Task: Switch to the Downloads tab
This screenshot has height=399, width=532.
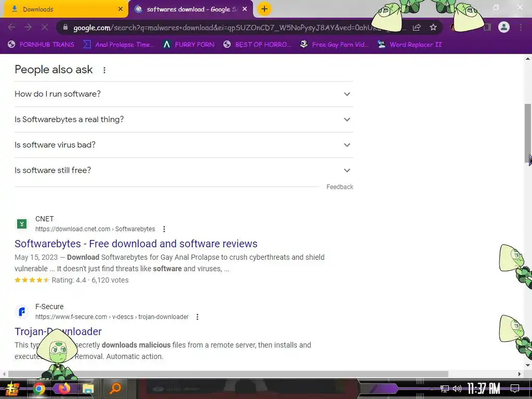Action: click(66, 9)
